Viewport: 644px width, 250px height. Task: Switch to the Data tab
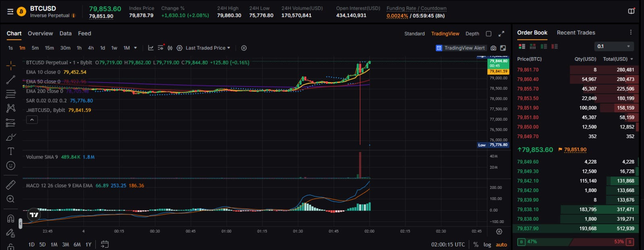click(x=66, y=33)
